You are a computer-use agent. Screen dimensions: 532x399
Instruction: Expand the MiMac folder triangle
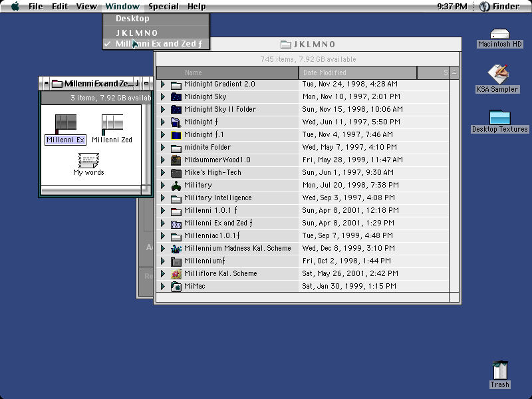[x=163, y=287]
